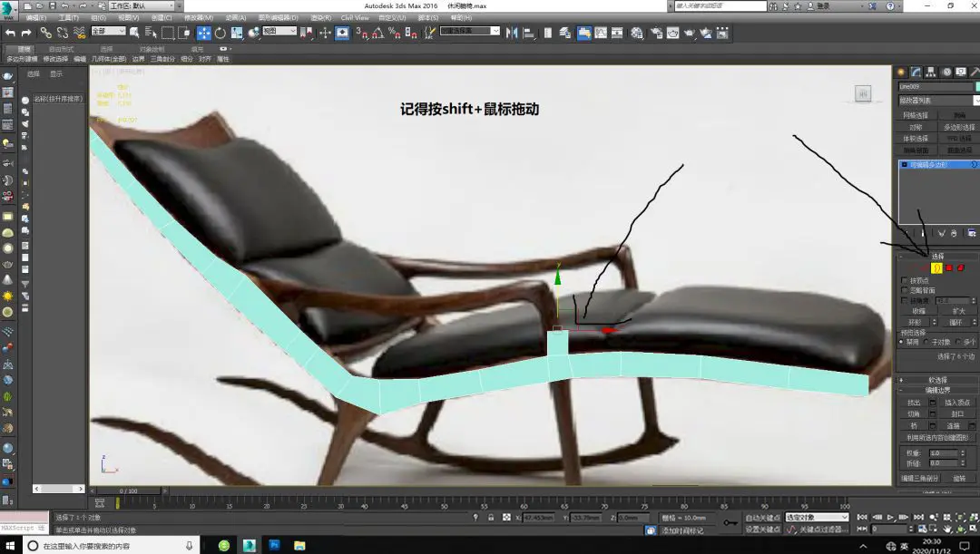Activate the Select Object tool

pyautogui.click(x=133, y=34)
